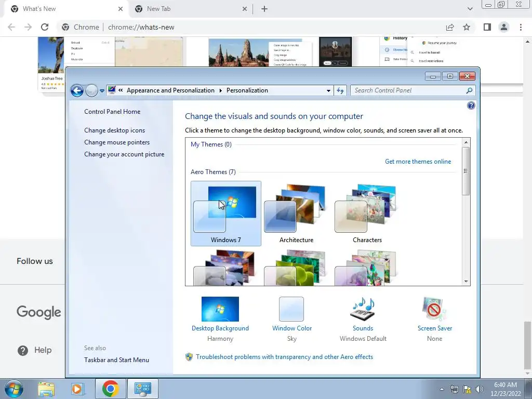Click the volume speaker tray icon
This screenshot has height=399, width=532.
coord(479,389)
